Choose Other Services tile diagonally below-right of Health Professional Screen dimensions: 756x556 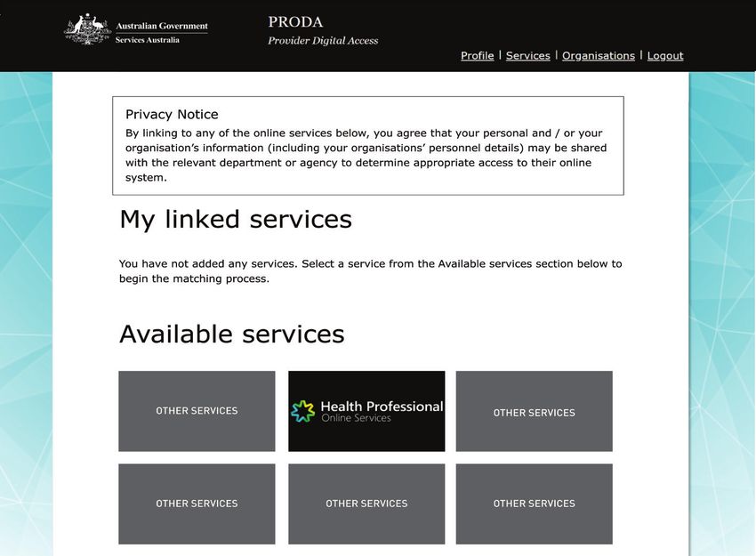pyautogui.click(x=535, y=504)
